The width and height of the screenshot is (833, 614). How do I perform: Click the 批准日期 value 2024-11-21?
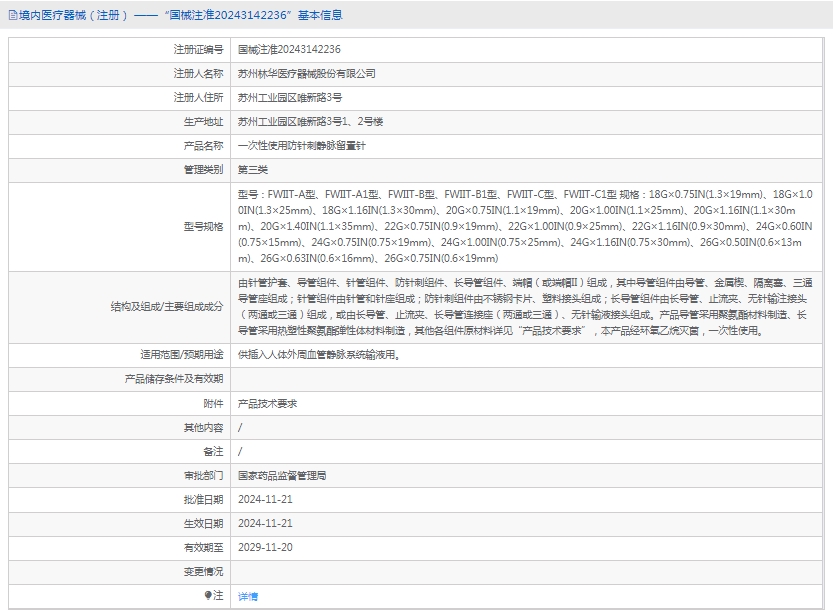(265, 499)
